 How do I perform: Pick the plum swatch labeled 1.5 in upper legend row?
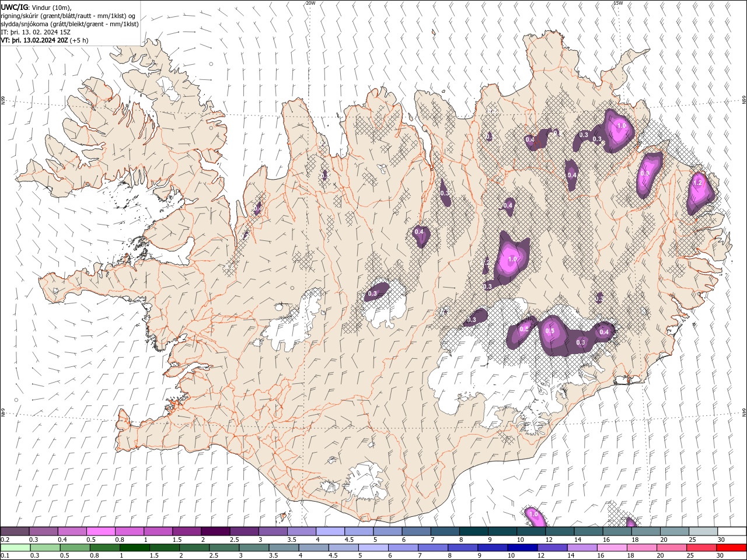pos(187,531)
